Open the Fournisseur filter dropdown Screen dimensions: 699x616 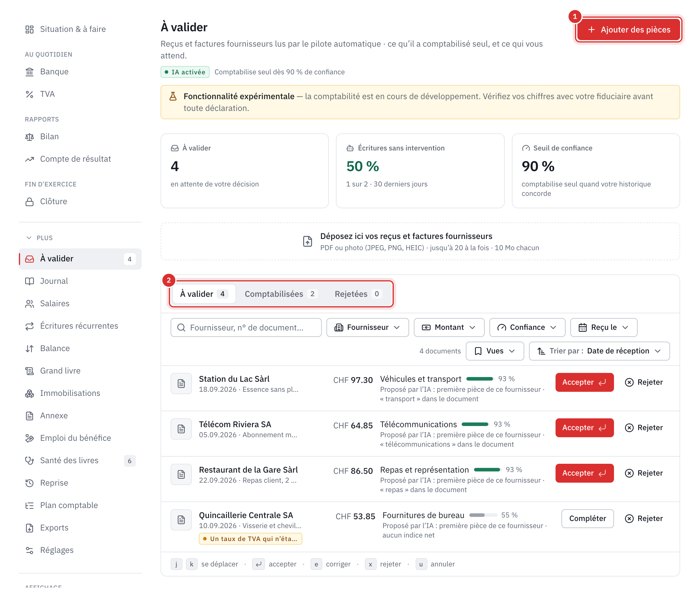coord(368,327)
